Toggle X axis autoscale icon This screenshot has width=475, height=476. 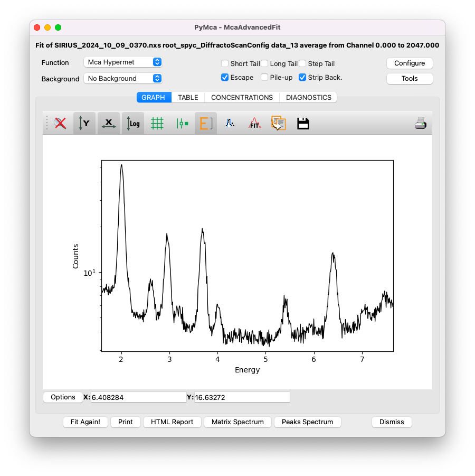[109, 123]
